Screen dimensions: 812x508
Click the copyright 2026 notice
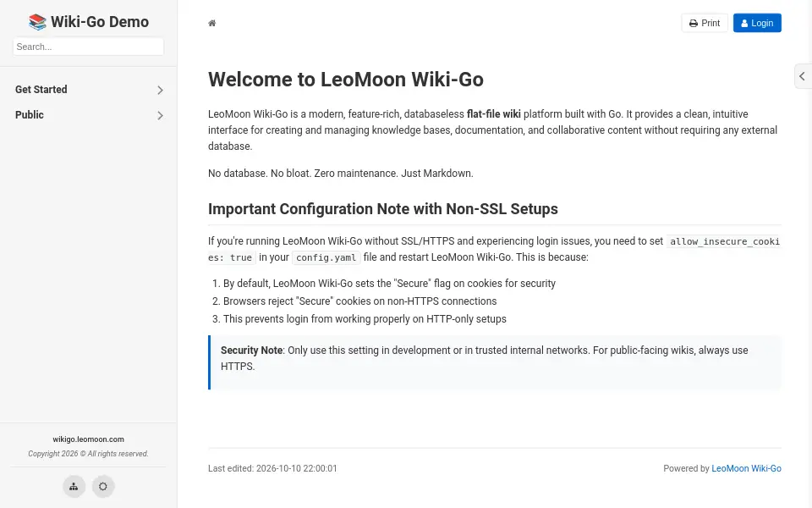[x=89, y=454]
